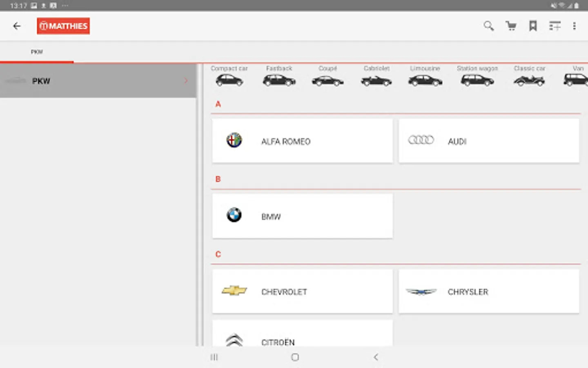Filter by Van body type
Screen dimensions: 588x368
point(576,76)
